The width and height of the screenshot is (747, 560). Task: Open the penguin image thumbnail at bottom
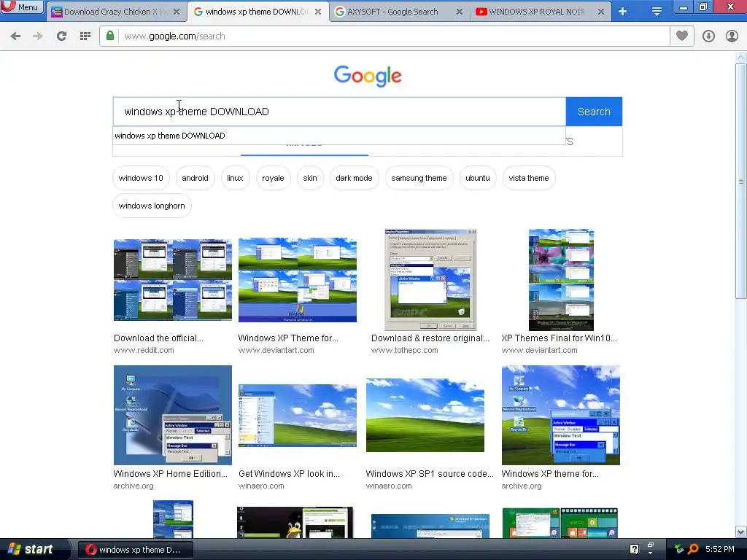[295, 522]
